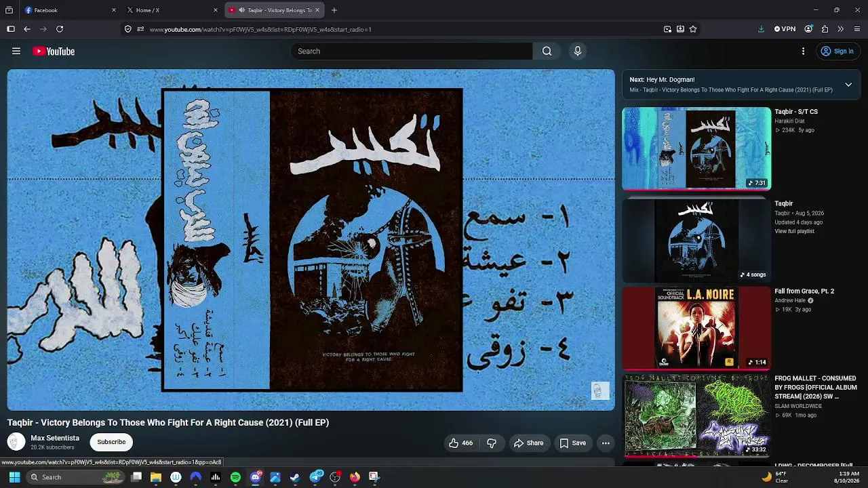Like the Taqbir video
The width and height of the screenshot is (868, 488).
click(460, 443)
